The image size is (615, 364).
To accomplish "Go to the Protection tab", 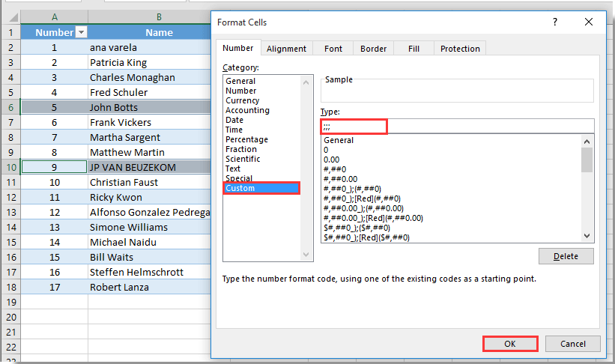I will tap(460, 49).
